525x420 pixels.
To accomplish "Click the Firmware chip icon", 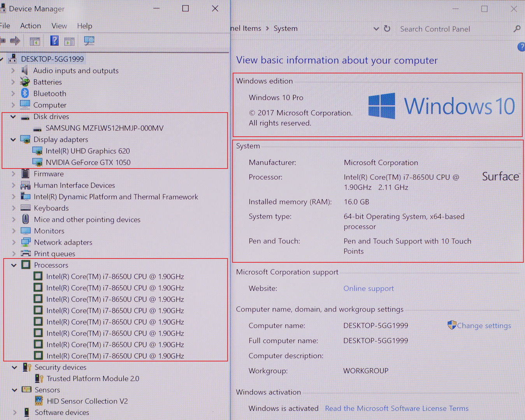I will pos(26,173).
